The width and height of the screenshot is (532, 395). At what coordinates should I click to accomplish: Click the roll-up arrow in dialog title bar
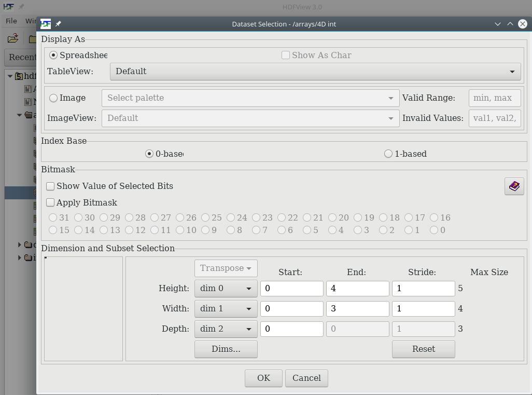510,24
